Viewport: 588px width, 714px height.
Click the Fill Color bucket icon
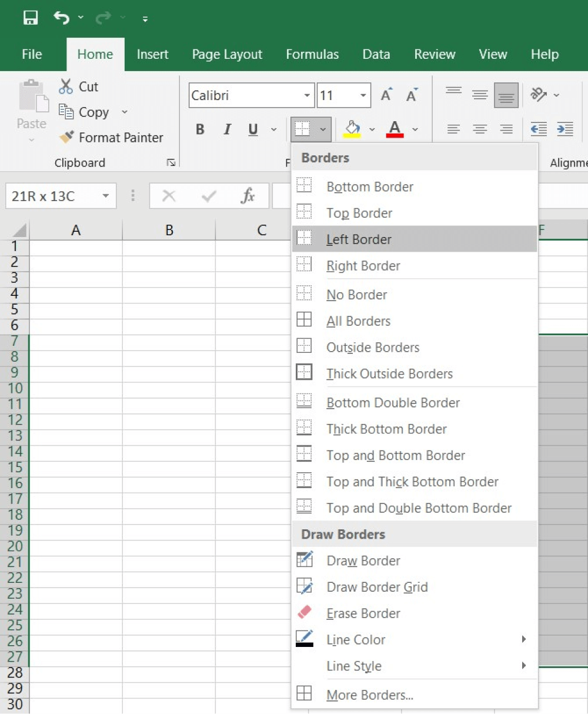[352, 129]
